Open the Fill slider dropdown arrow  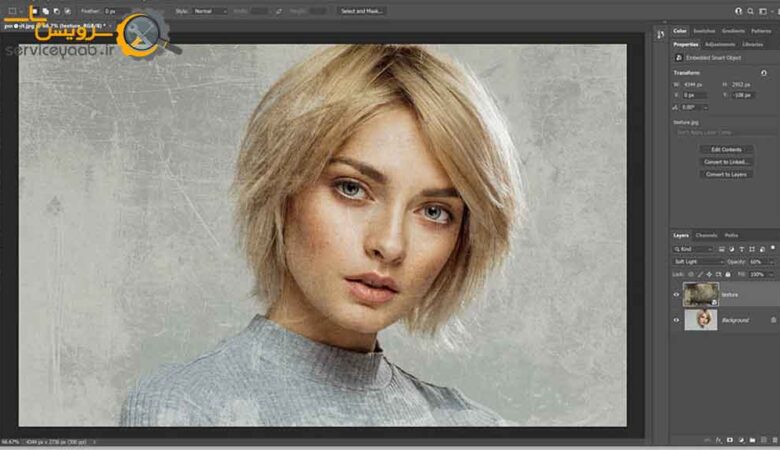point(772,274)
